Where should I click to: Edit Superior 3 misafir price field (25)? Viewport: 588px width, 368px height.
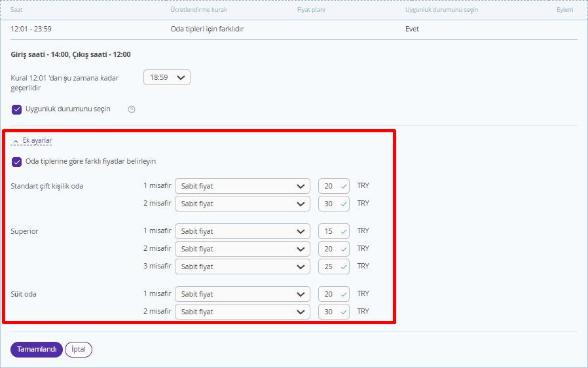point(334,267)
